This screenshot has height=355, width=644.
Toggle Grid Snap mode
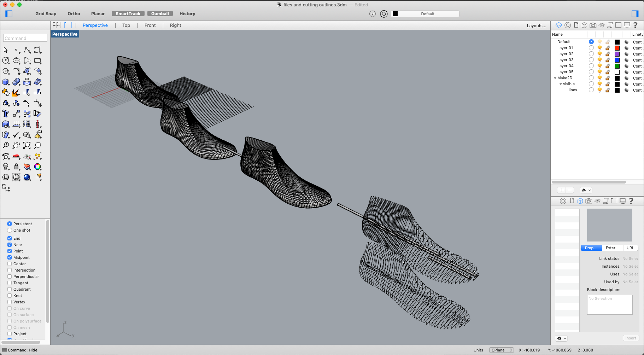click(x=46, y=14)
